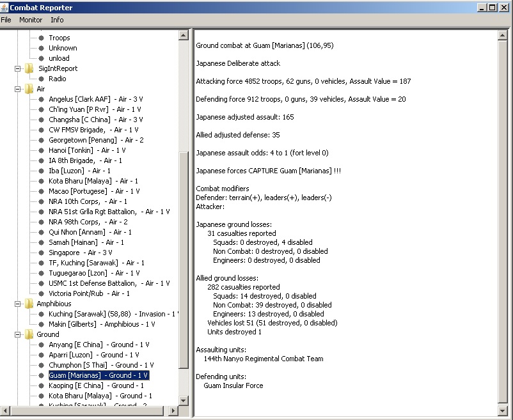The width and height of the screenshot is (513, 420).
Task: Click the bullet beside Makin [Gilberts]
Action: pyautogui.click(x=41, y=324)
